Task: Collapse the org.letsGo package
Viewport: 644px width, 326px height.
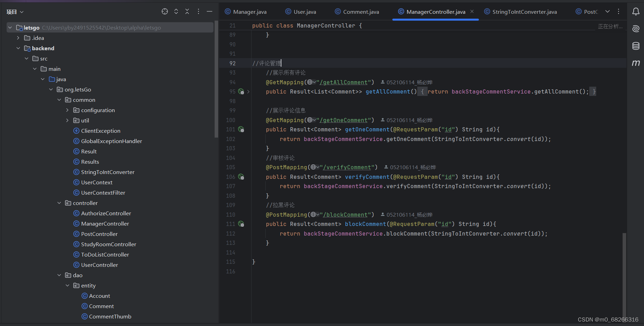Action: (51, 89)
